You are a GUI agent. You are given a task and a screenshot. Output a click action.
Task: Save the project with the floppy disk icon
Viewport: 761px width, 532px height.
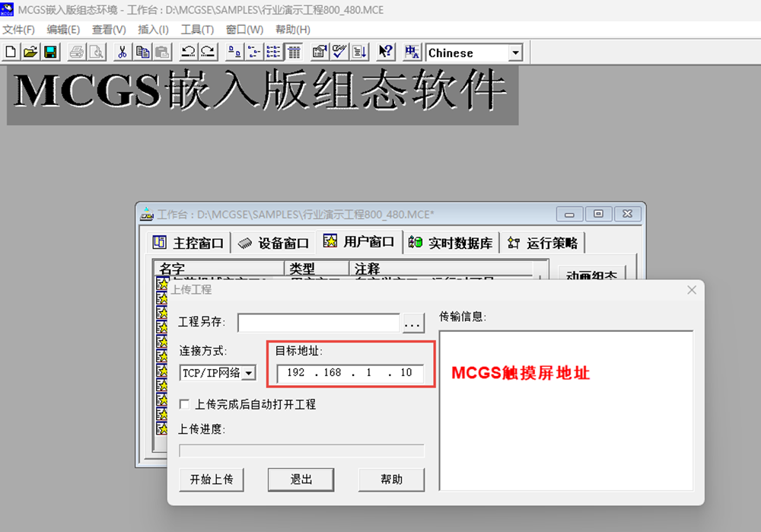50,52
